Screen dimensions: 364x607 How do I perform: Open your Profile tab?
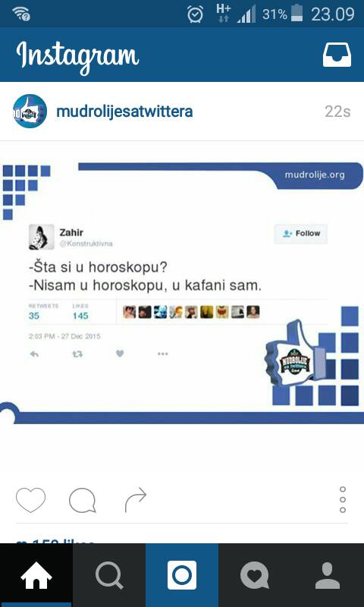point(328,575)
